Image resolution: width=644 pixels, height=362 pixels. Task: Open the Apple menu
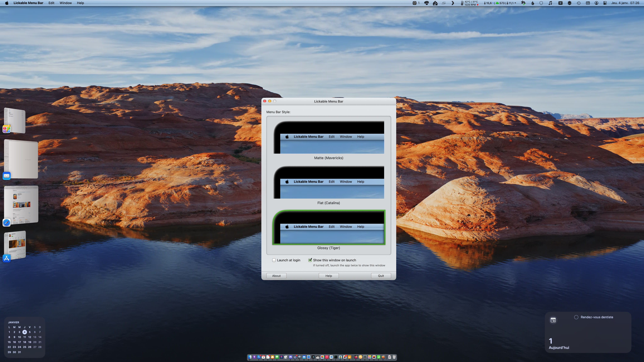pyautogui.click(x=7, y=3)
